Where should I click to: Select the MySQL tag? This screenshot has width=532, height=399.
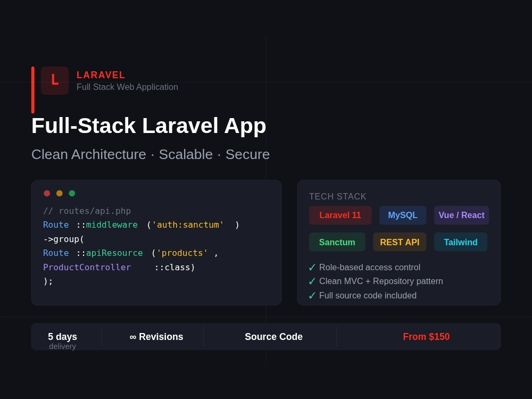403,215
